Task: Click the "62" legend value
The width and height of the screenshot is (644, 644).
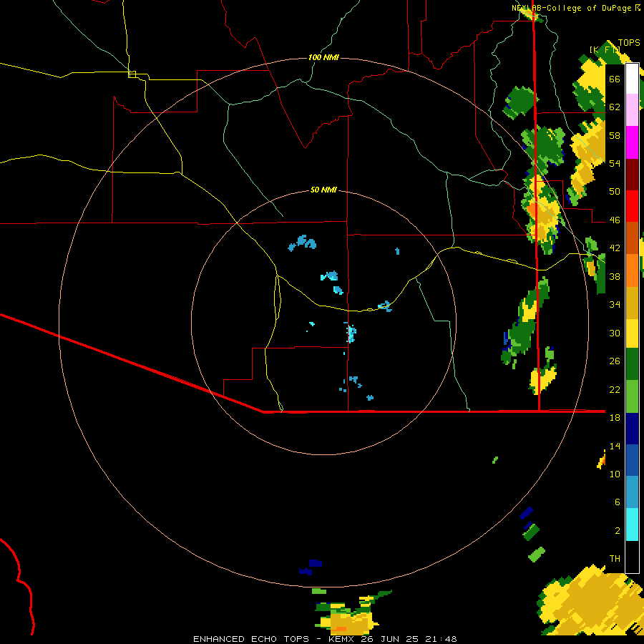Action: [615, 107]
